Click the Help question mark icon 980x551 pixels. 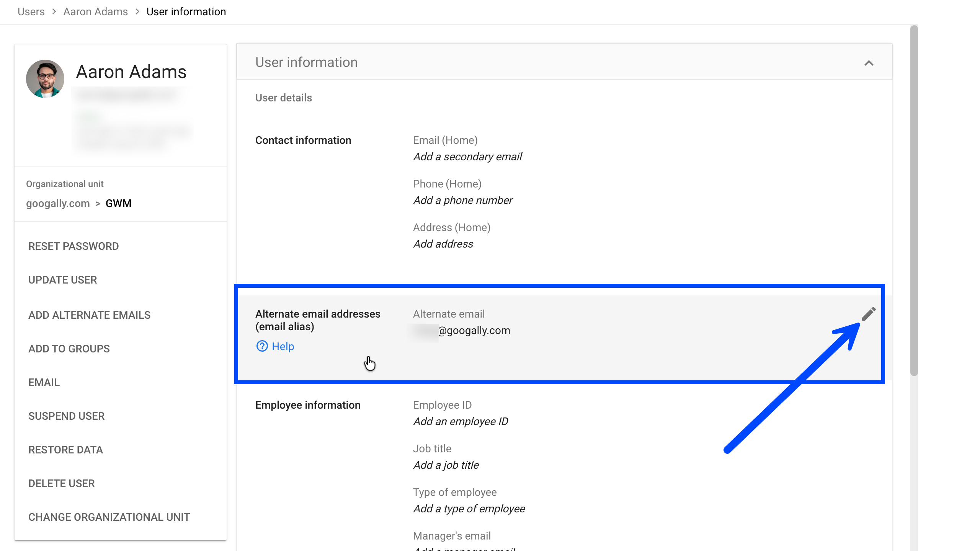262,346
